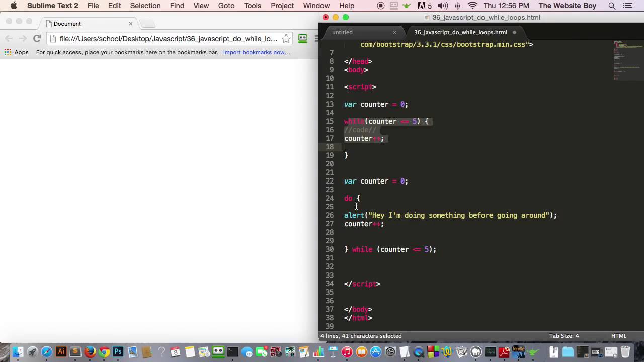Screen dimensions: 644x362
Task: Click the alert line of code
Action: click(x=450, y=215)
